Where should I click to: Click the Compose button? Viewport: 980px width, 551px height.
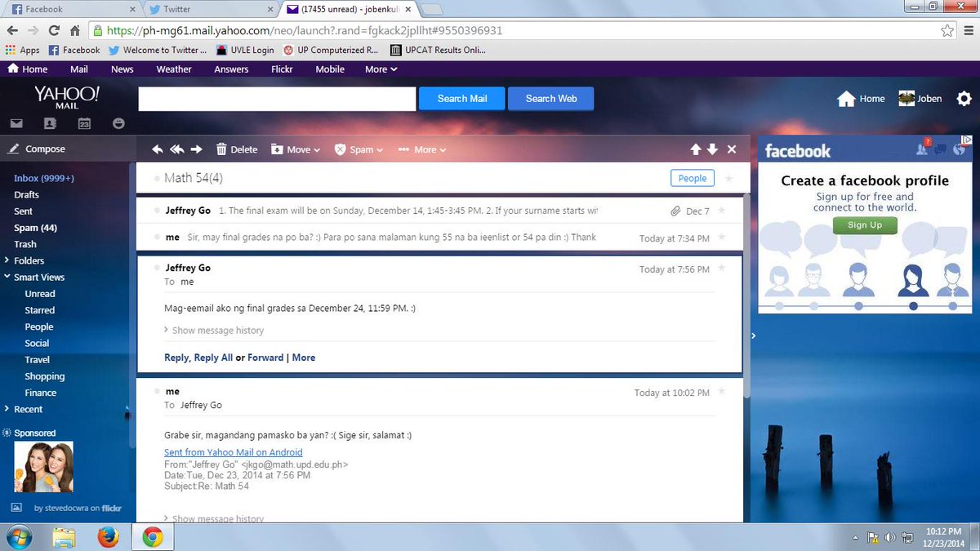point(38,149)
